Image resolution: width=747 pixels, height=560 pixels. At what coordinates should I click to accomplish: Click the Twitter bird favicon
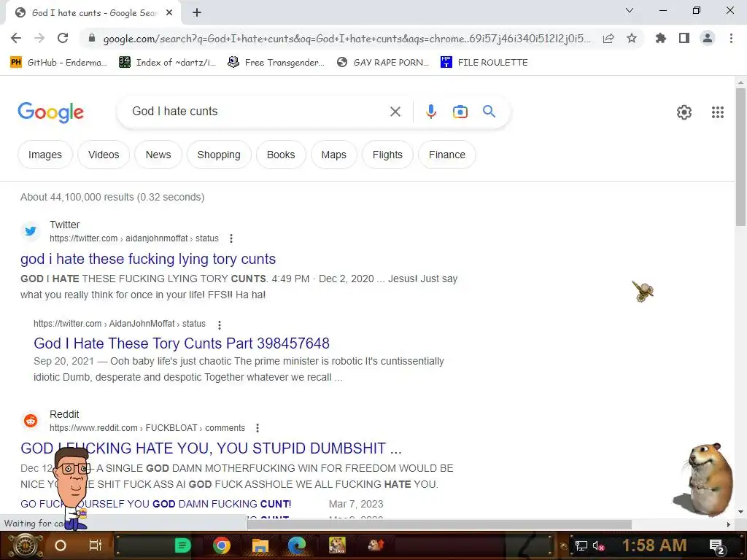31,231
